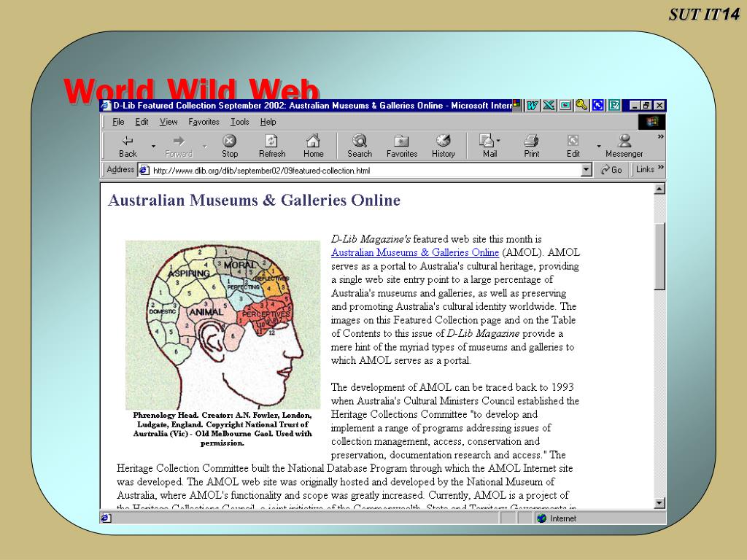Click the greyed-out Forward arrow icon

click(x=179, y=141)
